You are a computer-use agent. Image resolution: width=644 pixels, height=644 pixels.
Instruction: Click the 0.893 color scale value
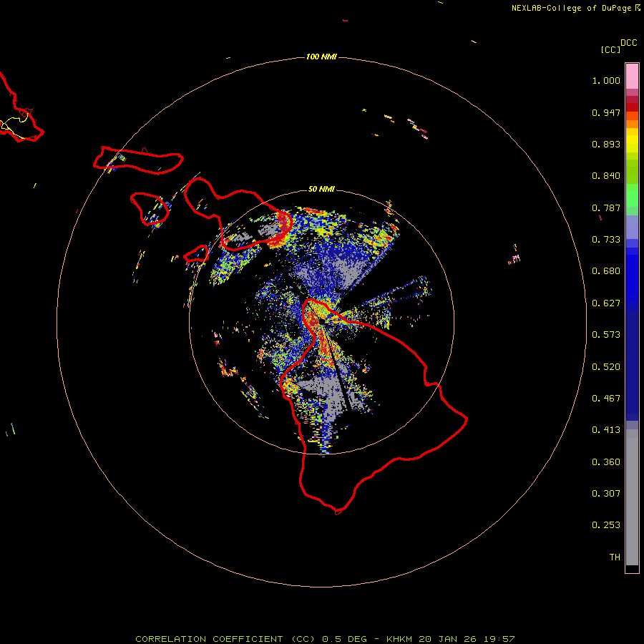(x=606, y=144)
